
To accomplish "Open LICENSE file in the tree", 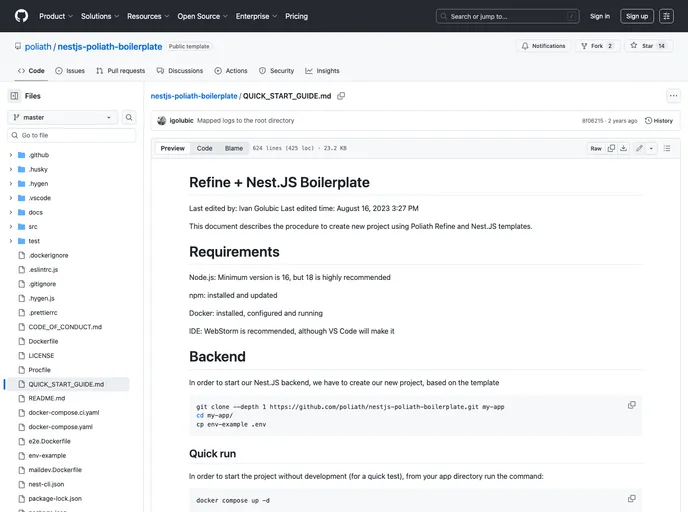I will click(41, 356).
